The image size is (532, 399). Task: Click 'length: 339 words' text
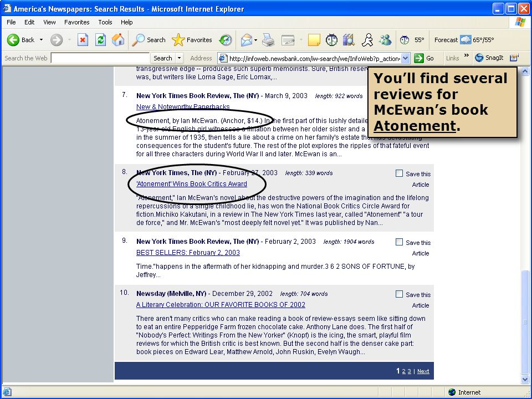pyautogui.click(x=309, y=173)
